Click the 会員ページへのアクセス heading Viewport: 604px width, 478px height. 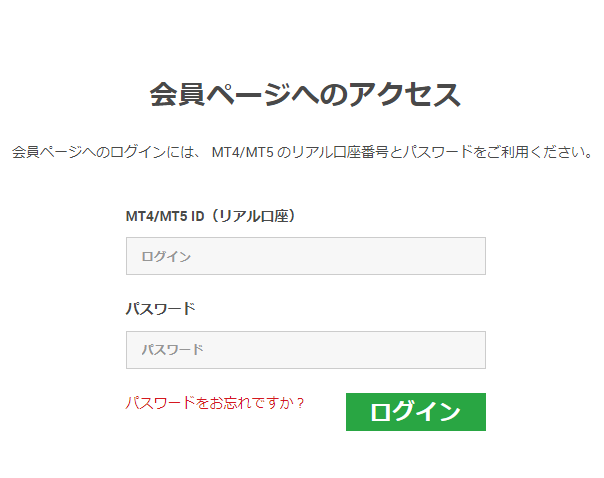click(x=304, y=95)
